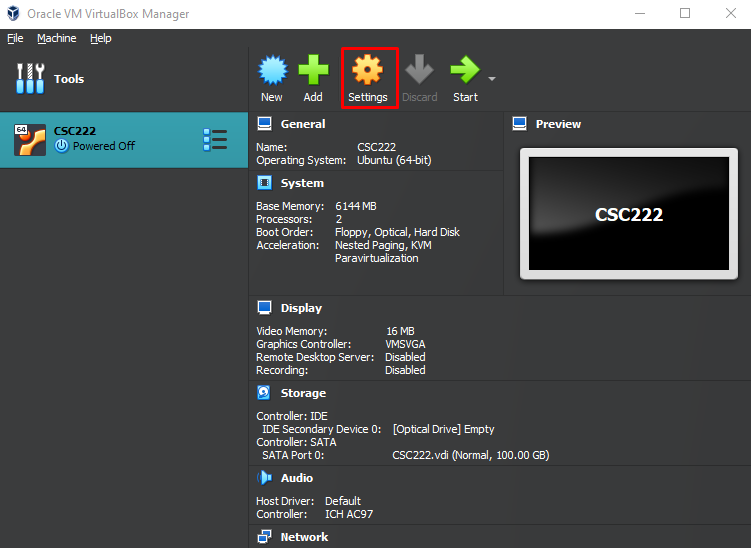Click the green Add machine icon
This screenshot has height=548, width=751.
[313, 72]
